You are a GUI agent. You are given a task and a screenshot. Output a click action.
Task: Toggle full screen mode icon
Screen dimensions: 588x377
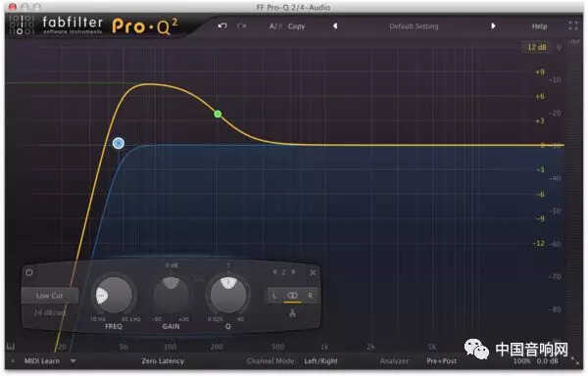(573, 25)
